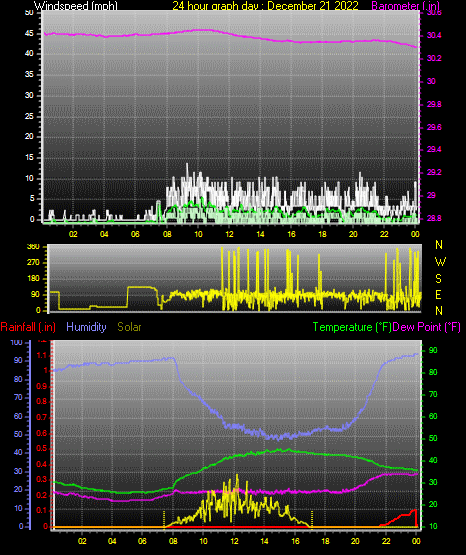Screen dimensions: 466x555
Task: Click '180' on the wind direction axis
Action: pos(33,279)
